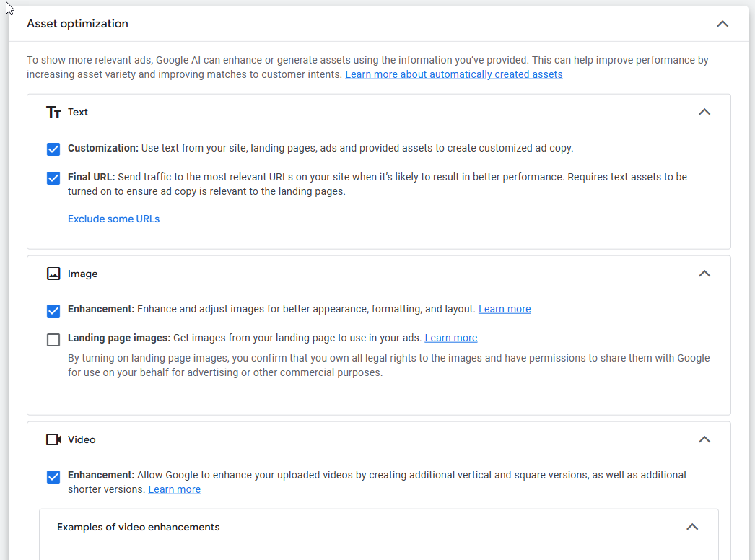Click the Video section camera icon

tap(53, 439)
